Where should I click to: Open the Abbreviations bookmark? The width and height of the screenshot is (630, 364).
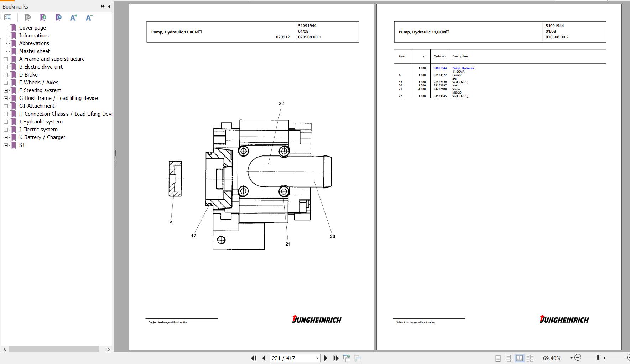(x=34, y=43)
